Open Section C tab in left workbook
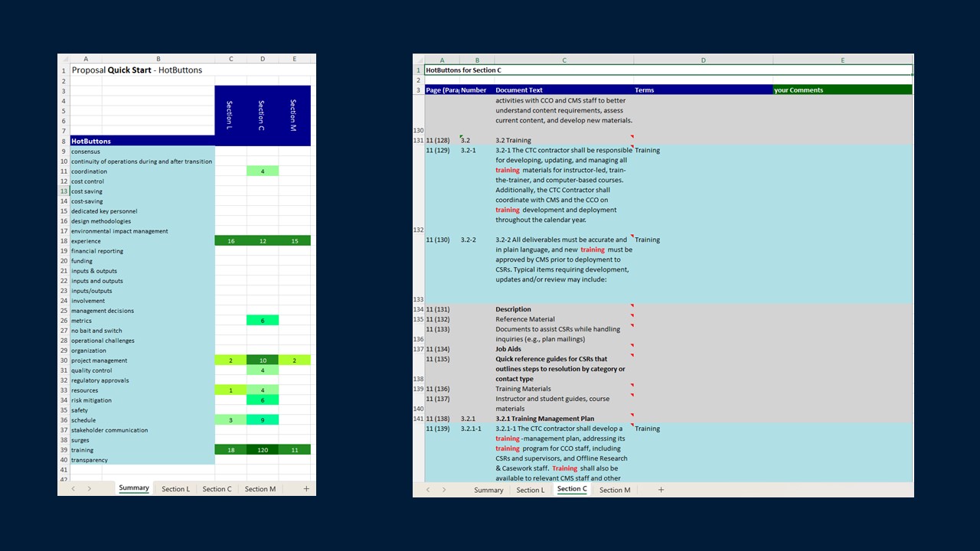The height and width of the screenshot is (551, 980). pos(217,489)
